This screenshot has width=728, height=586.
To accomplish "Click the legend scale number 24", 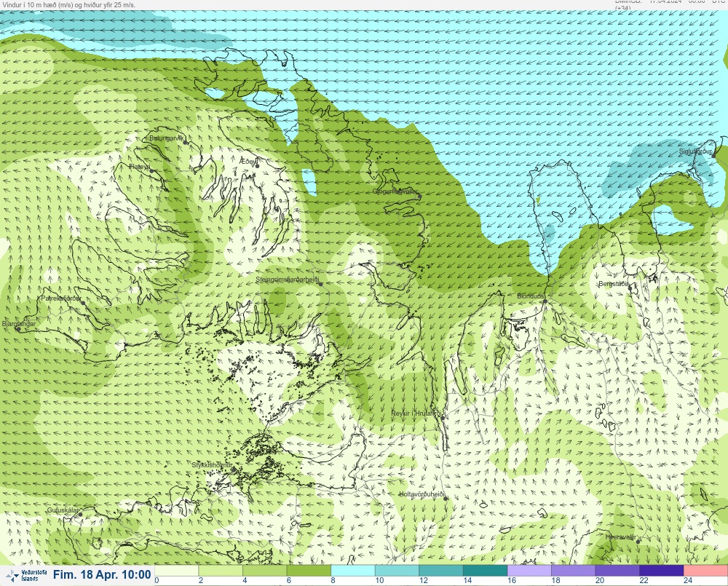I will pos(688,580).
